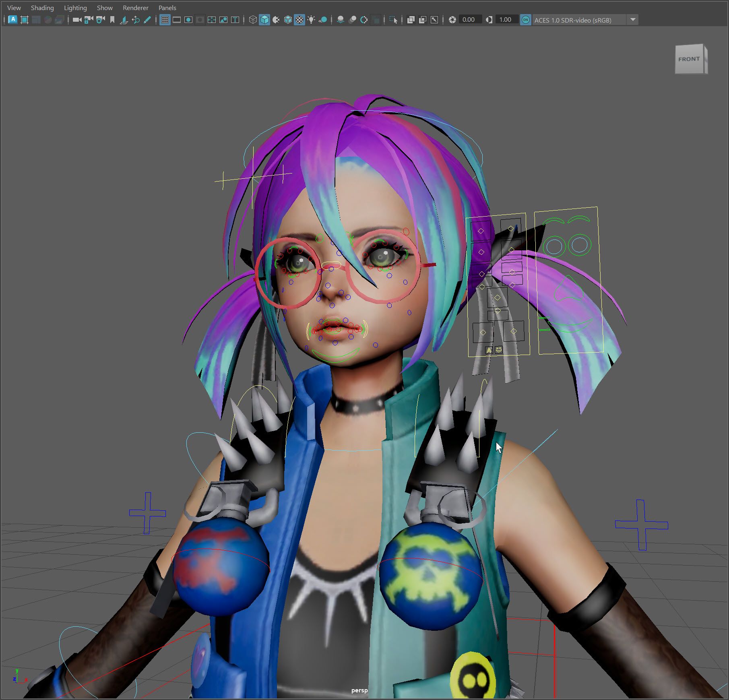Toggle the Textured checkered-sphere button
This screenshot has height=700, width=729.
coord(299,20)
